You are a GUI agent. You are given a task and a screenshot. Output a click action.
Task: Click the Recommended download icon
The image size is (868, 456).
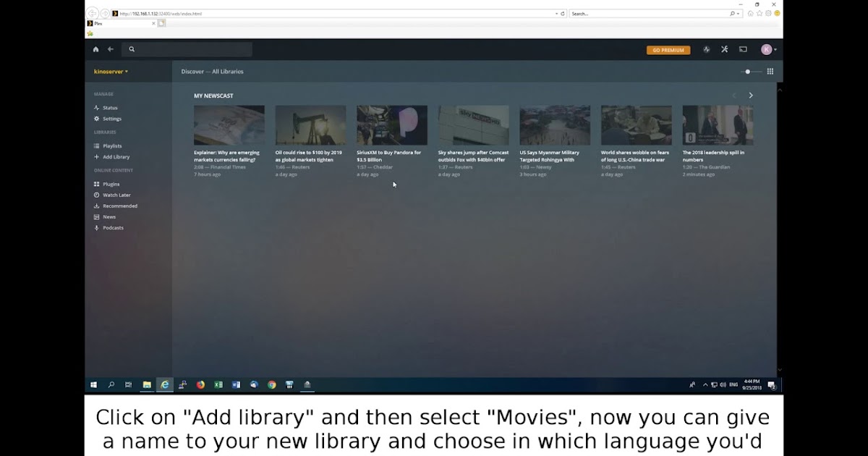tap(96, 206)
